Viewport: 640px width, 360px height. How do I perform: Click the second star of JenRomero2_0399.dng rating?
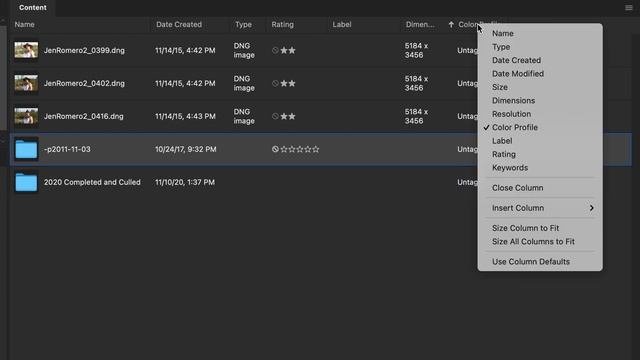point(292,50)
